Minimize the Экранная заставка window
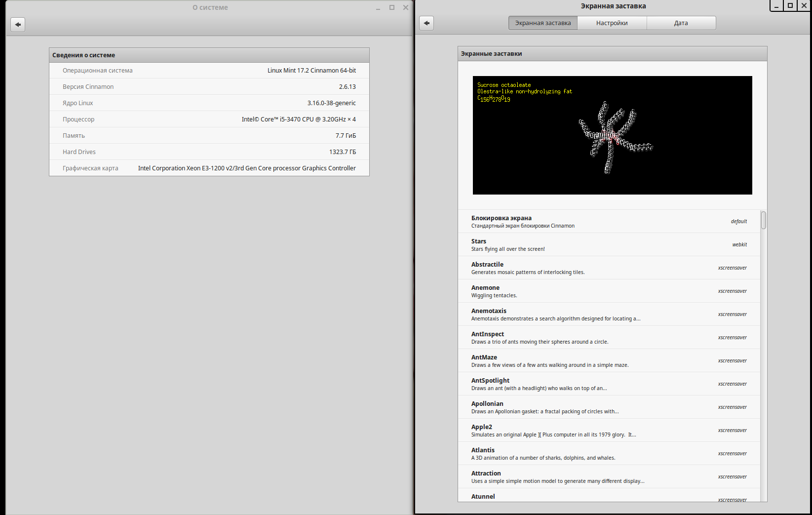 pos(776,6)
